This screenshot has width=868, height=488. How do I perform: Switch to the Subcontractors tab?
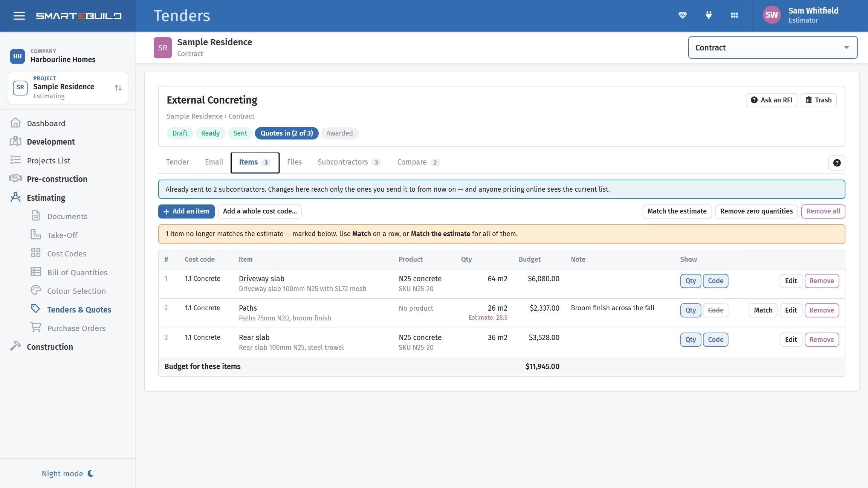click(349, 162)
